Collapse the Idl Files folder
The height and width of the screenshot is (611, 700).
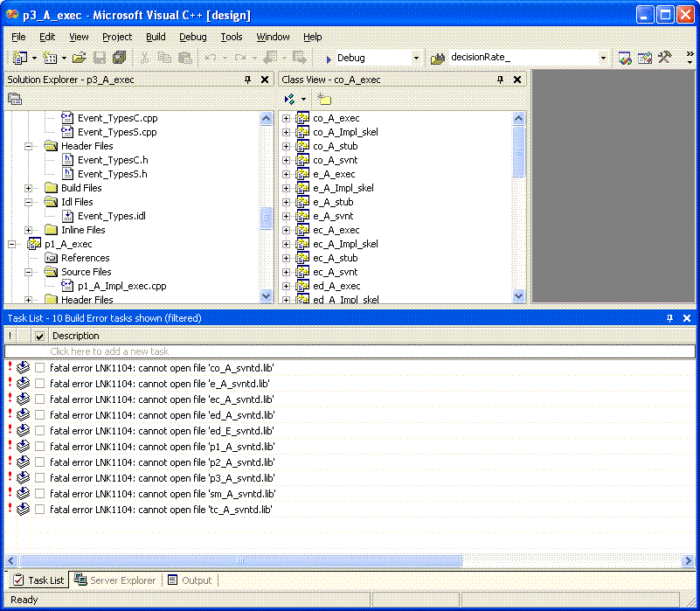pos(28,202)
